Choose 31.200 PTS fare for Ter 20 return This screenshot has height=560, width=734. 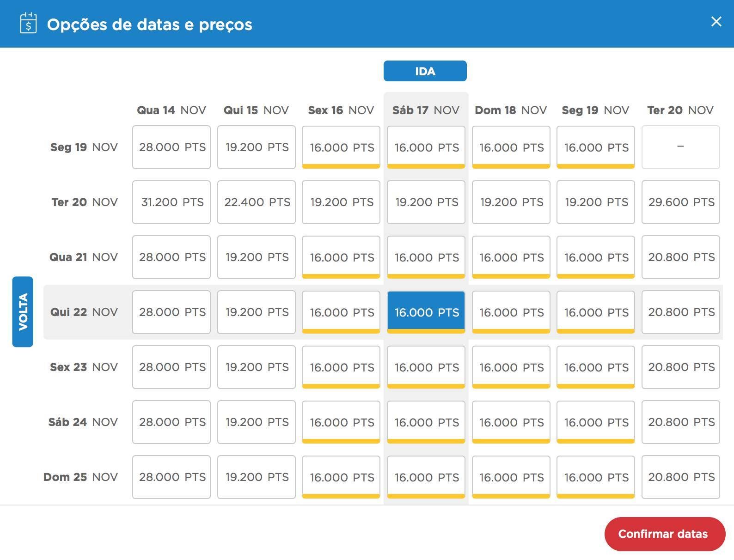171,202
